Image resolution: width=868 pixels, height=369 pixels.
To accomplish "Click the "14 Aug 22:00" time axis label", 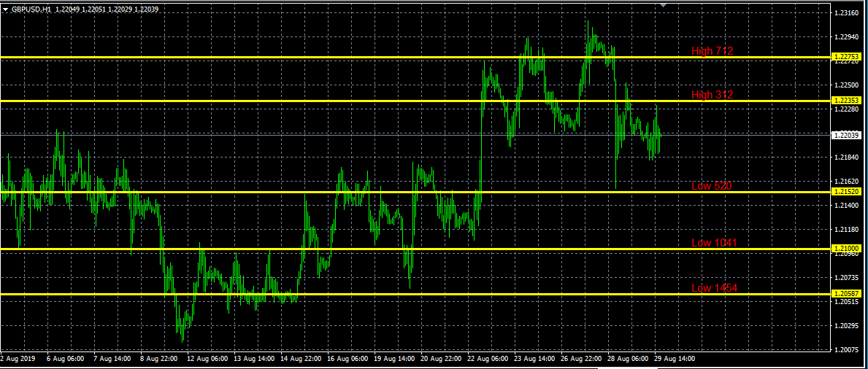I will tap(301, 359).
